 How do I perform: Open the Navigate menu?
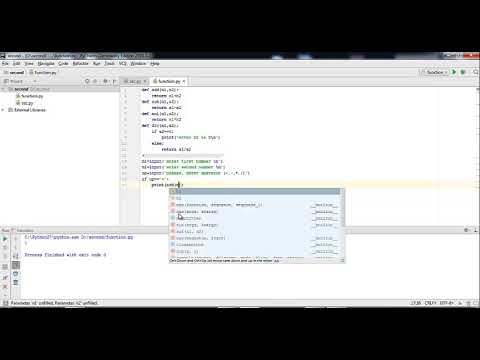(x=46, y=63)
